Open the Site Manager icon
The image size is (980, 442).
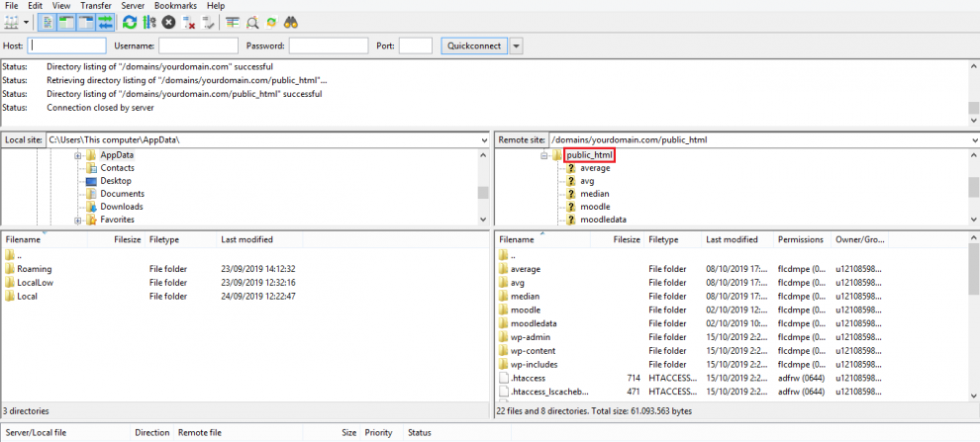pos(12,23)
